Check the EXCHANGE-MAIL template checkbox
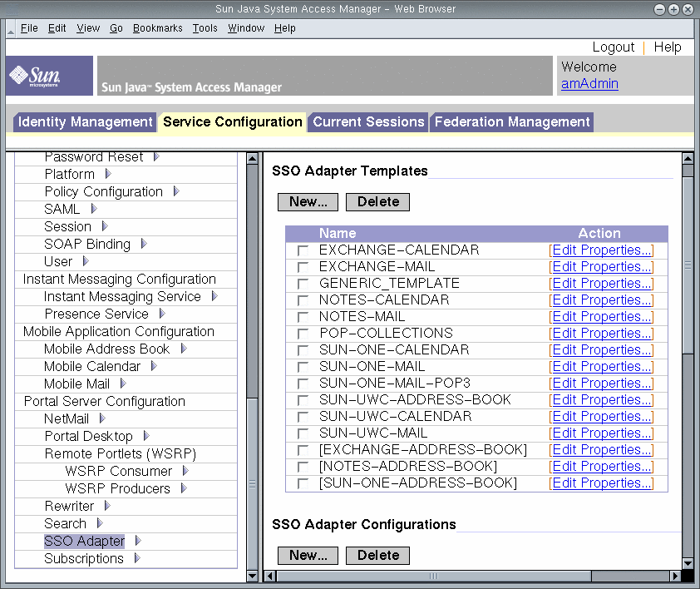 [x=303, y=267]
